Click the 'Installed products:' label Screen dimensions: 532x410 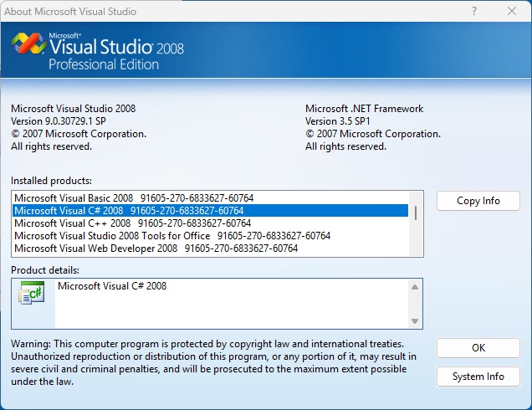coord(51,181)
